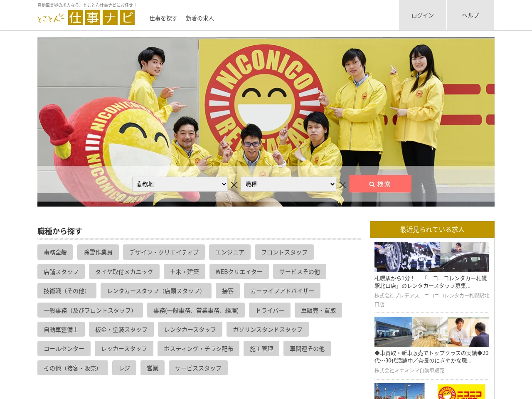Screen dimensions: 532x399
Task: Click the red 検索 search button
Action: coord(380,184)
